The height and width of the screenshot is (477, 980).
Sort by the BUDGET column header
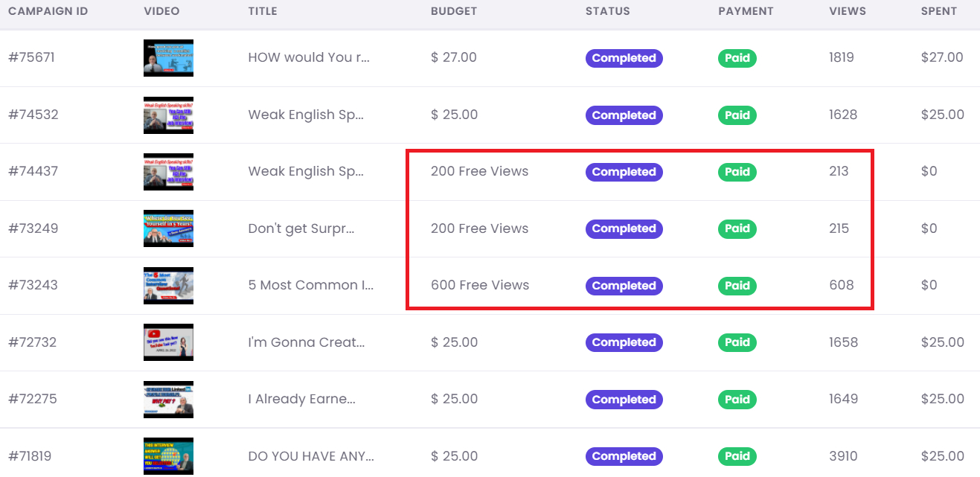[454, 11]
